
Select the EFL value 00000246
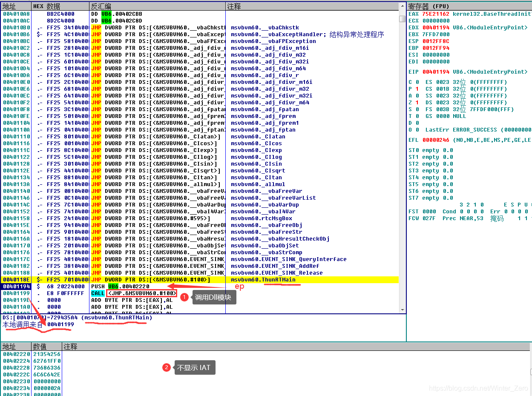(436, 140)
